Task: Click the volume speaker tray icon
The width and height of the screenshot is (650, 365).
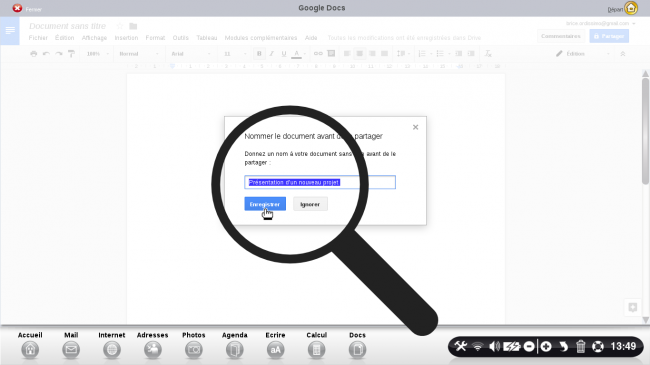Action: click(495, 346)
